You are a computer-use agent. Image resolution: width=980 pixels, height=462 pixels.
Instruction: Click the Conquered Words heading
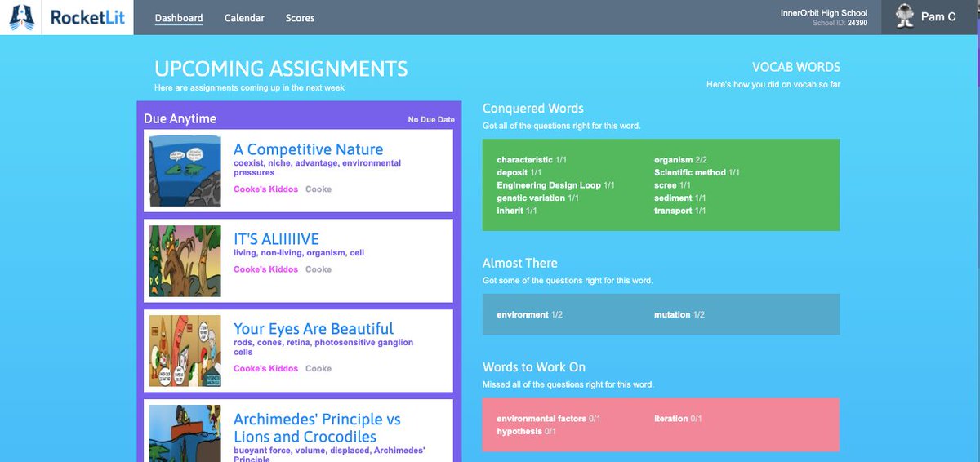(x=533, y=109)
